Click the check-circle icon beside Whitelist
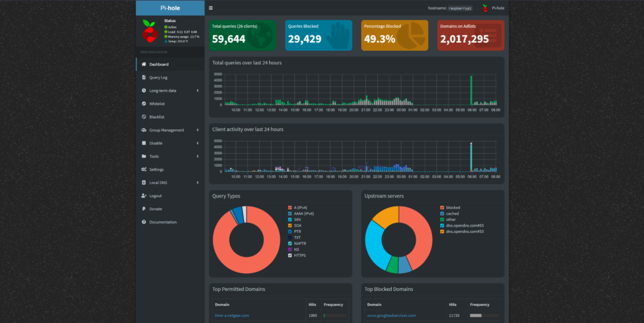 [144, 103]
